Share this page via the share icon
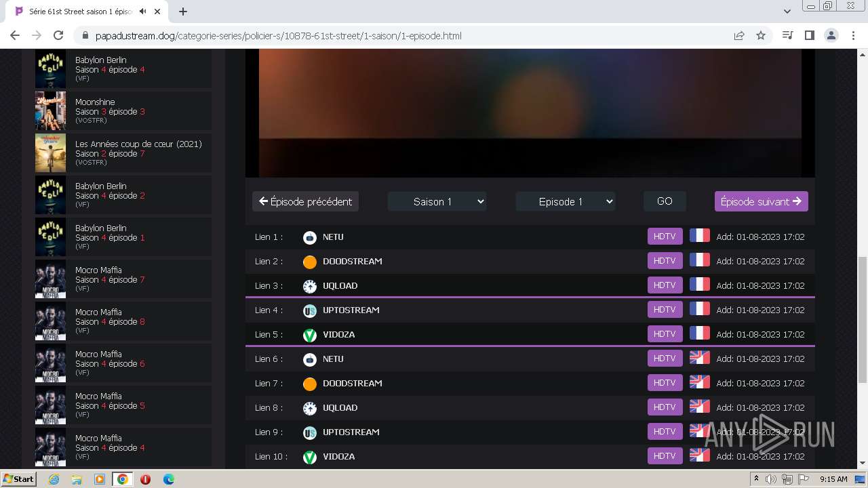Viewport: 868px width, 488px height. pos(739,35)
